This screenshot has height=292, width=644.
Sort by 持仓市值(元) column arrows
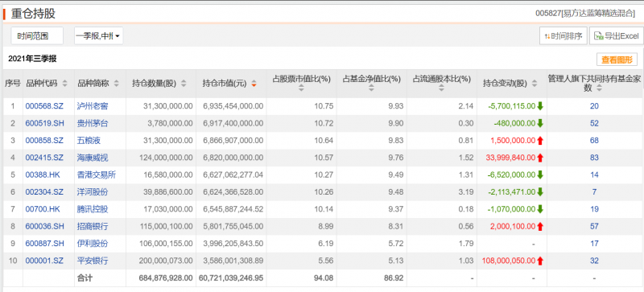[x=254, y=84]
